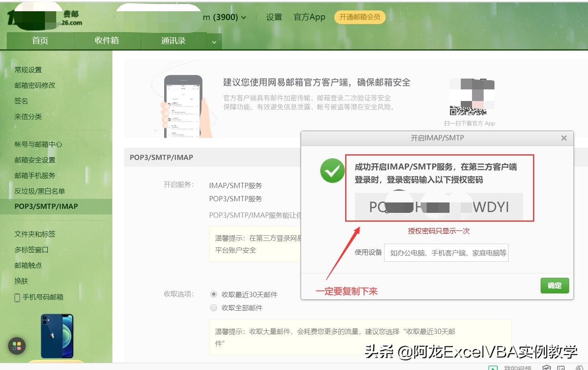
Task: Select 收取全部邮件 option
Action: click(214, 308)
